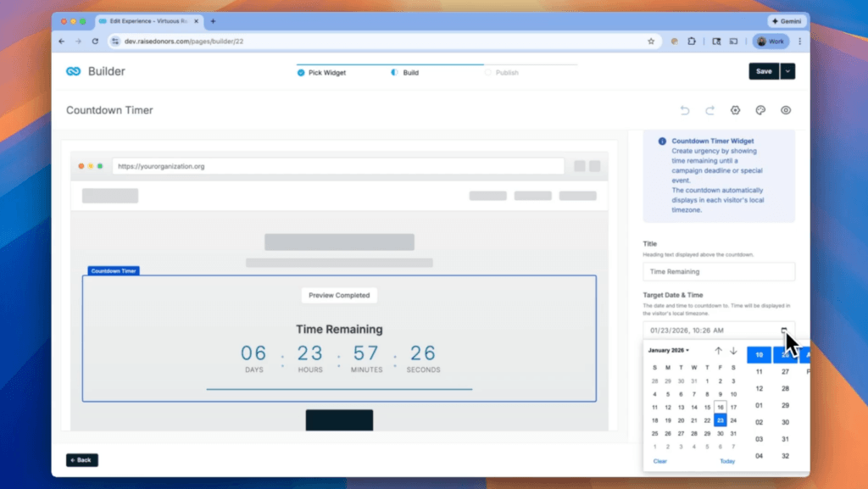Image resolution: width=868 pixels, height=489 pixels.
Task: Select hour 01 in time list
Action: pyautogui.click(x=759, y=405)
